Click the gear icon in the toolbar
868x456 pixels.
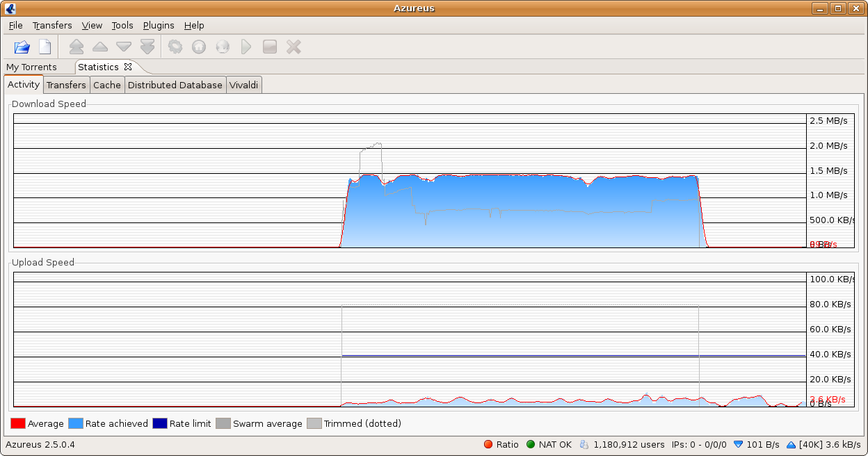175,47
